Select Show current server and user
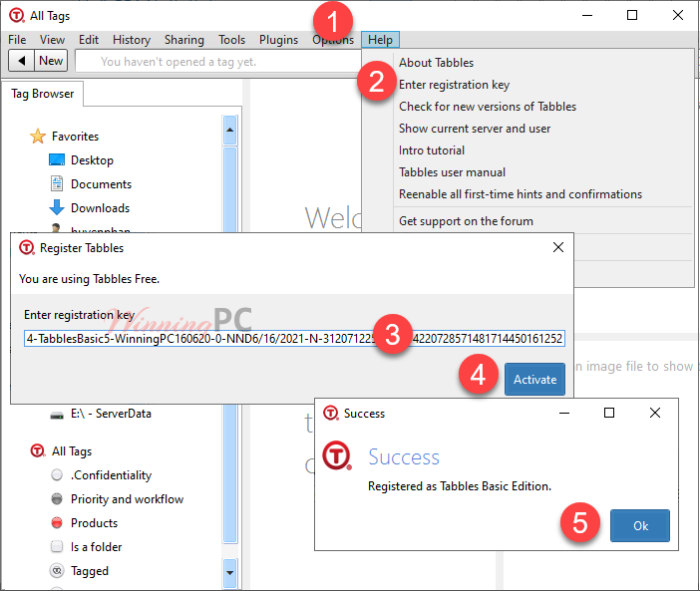This screenshot has width=700, height=591. tap(475, 129)
